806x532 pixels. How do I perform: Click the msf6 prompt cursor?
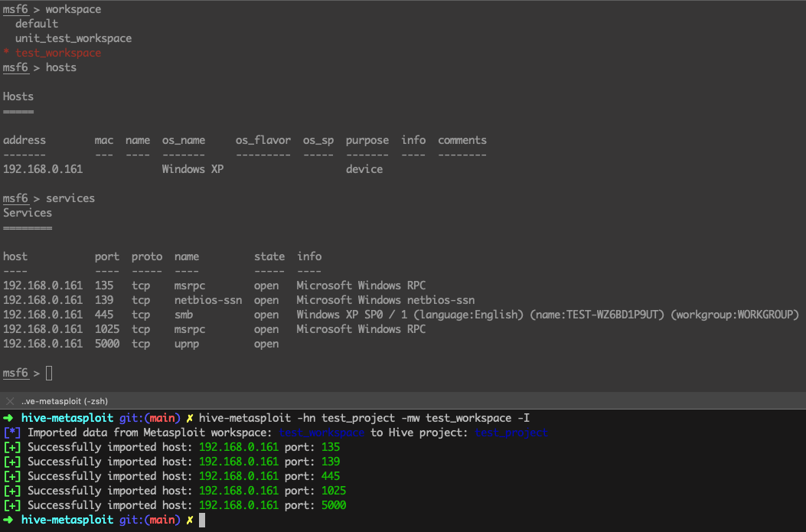(x=49, y=374)
